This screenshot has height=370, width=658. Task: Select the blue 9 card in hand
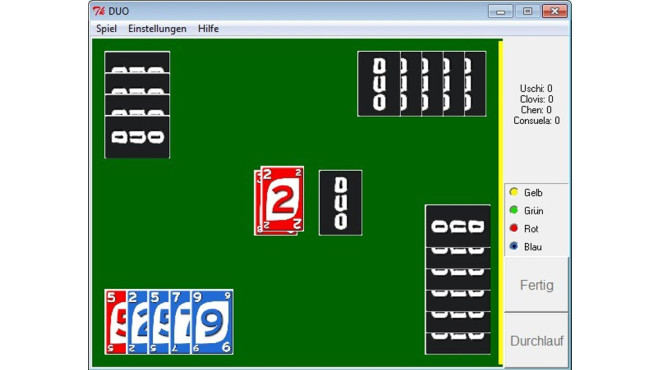coord(212,322)
